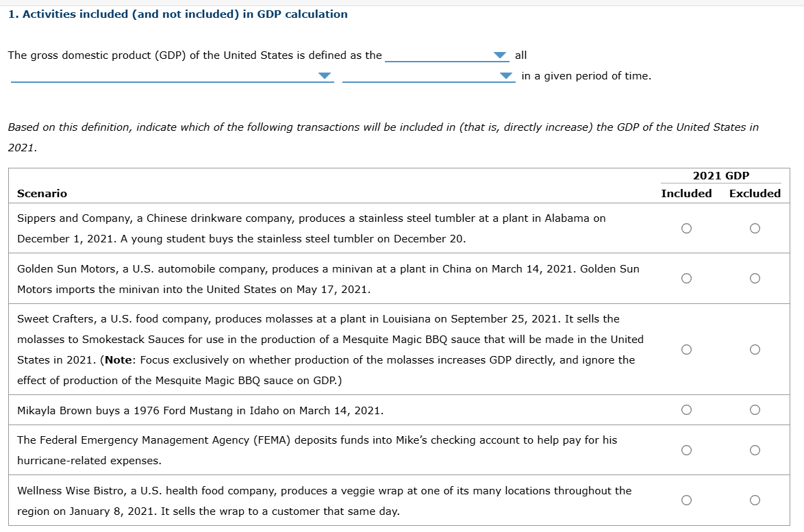Mark Sippers and Company tumbler as Included
The image size is (804, 532).
click(x=686, y=228)
